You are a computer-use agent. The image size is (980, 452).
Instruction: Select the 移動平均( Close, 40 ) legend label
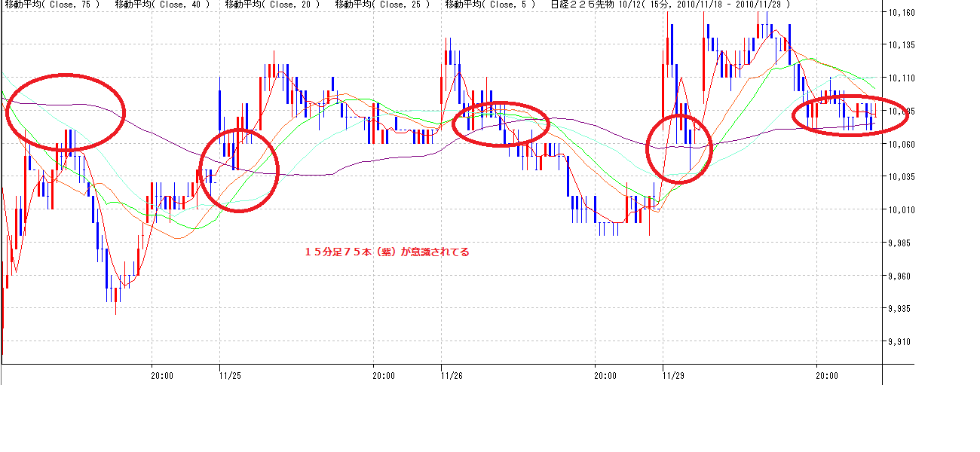tap(164, 5)
